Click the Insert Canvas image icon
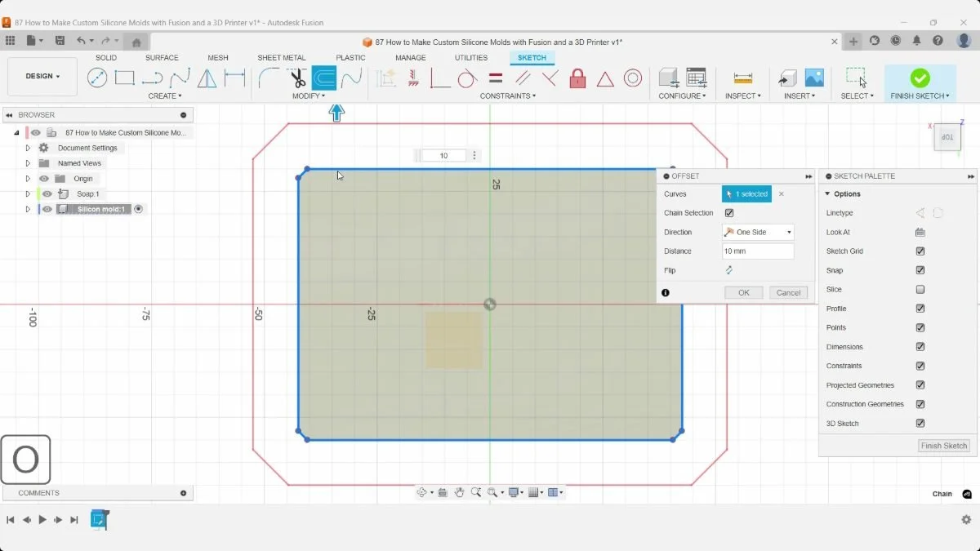This screenshot has height=551, width=980. pos(814,78)
